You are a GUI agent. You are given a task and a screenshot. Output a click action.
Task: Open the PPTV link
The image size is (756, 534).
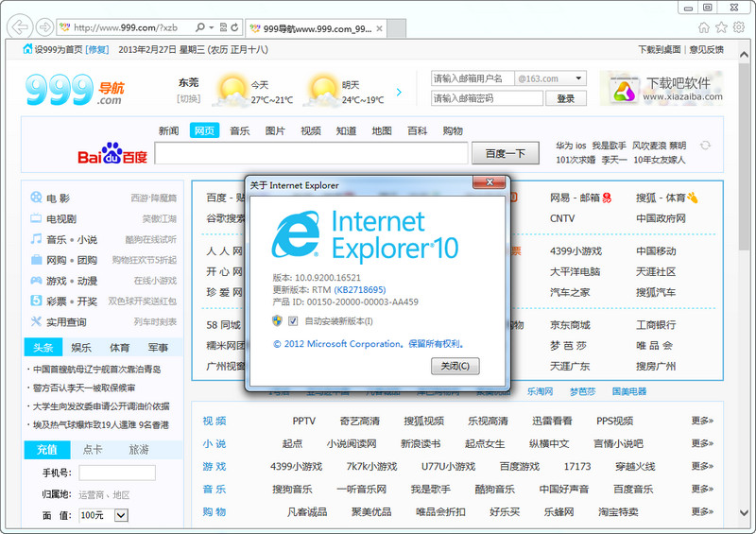click(x=303, y=421)
